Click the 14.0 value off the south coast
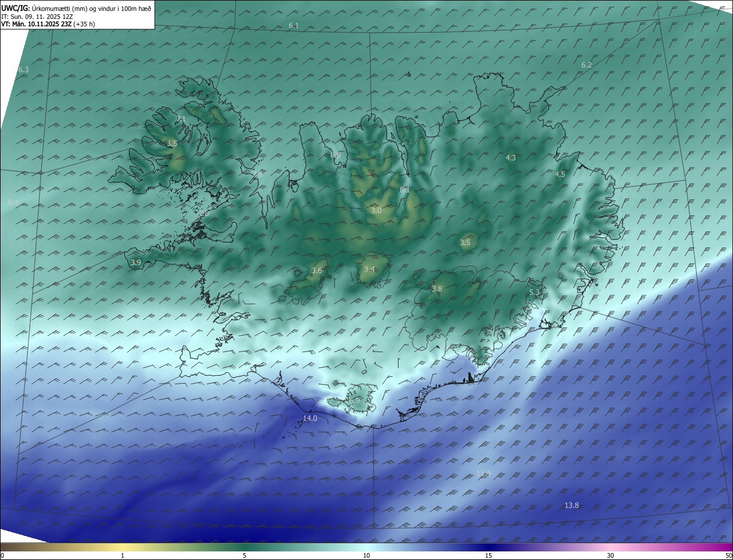This screenshot has width=733, height=560. [x=310, y=419]
